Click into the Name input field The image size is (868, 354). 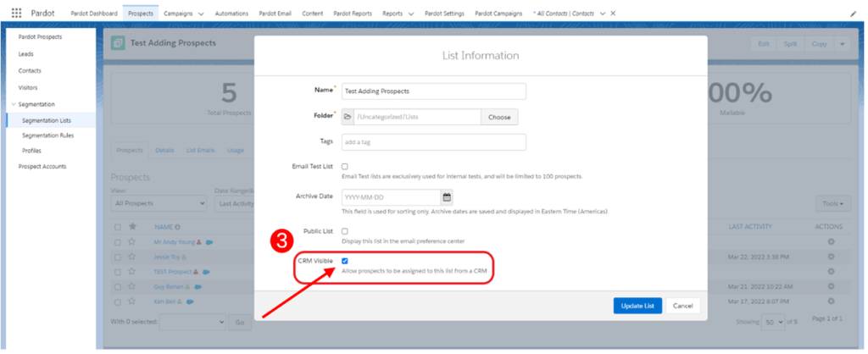433,91
